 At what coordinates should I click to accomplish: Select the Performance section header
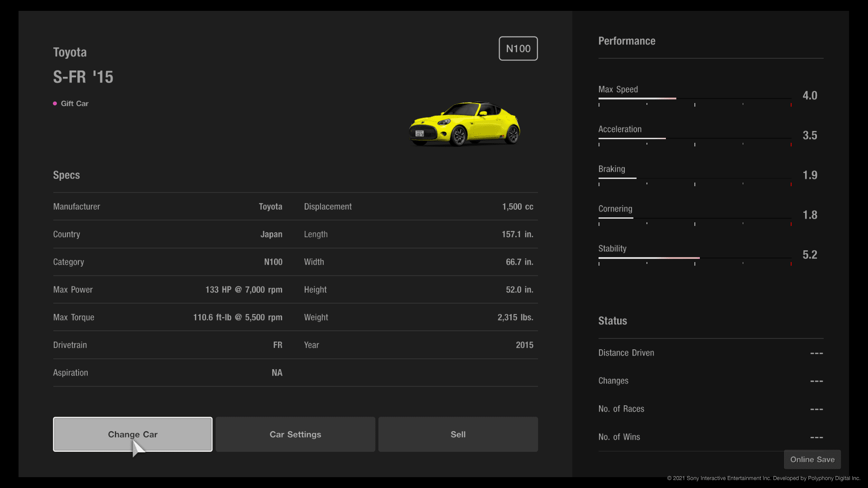[x=627, y=41]
